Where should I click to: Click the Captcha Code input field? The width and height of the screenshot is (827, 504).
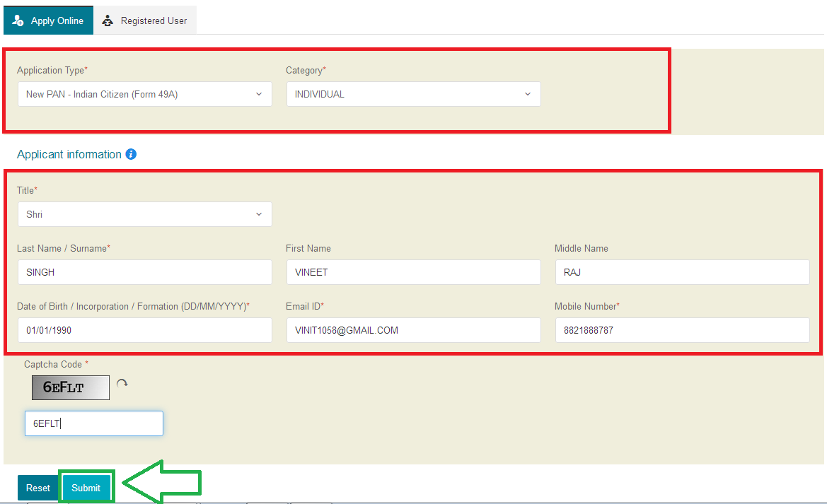tap(93, 423)
